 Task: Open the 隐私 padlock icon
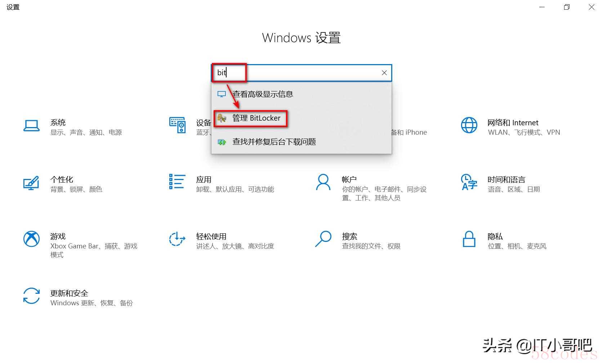pos(469,239)
